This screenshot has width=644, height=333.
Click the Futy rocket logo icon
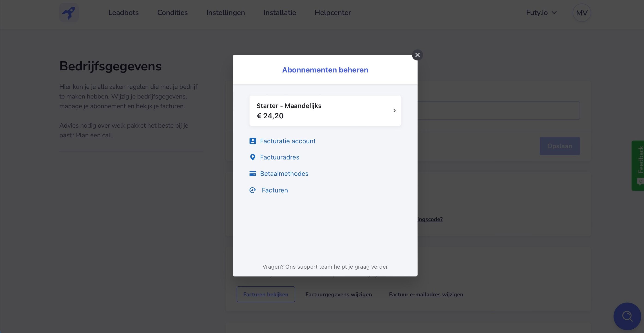tap(69, 13)
